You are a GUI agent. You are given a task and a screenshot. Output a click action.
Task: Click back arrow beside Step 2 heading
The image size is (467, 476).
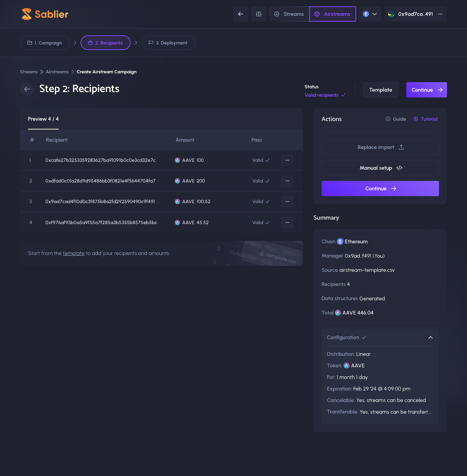pyautogui.click(x=27, y=89)
